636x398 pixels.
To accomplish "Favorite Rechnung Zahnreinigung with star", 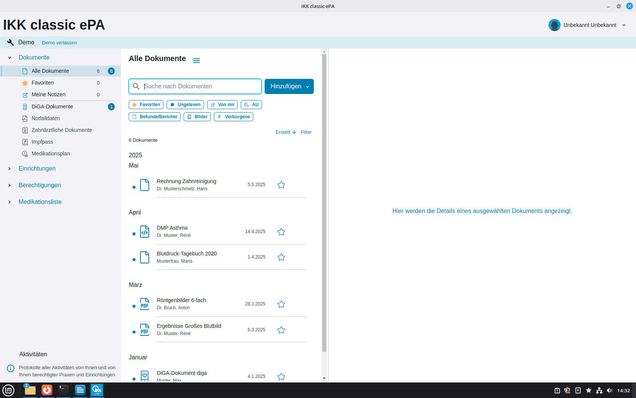I will pyautogui.click(x=281, y=185).
